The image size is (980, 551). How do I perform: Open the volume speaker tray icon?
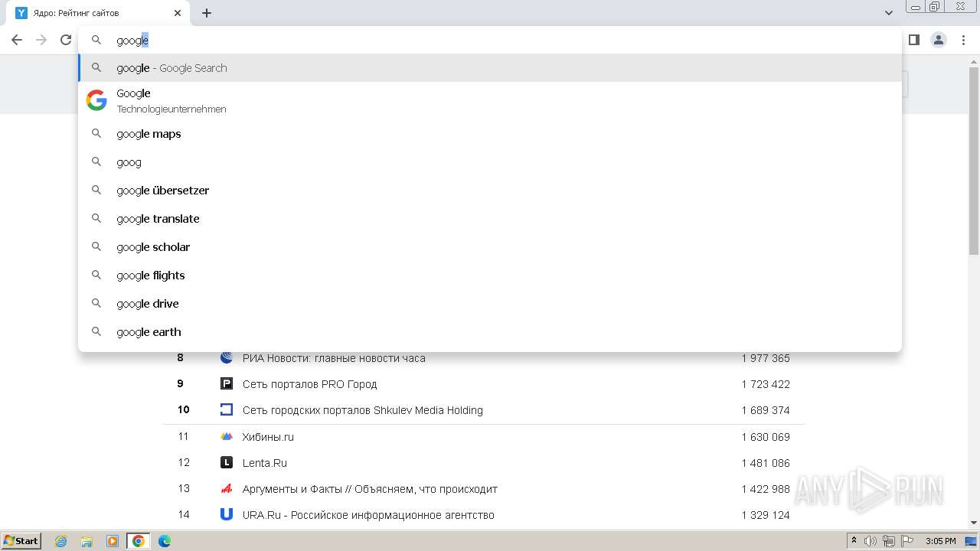(871, 541)
